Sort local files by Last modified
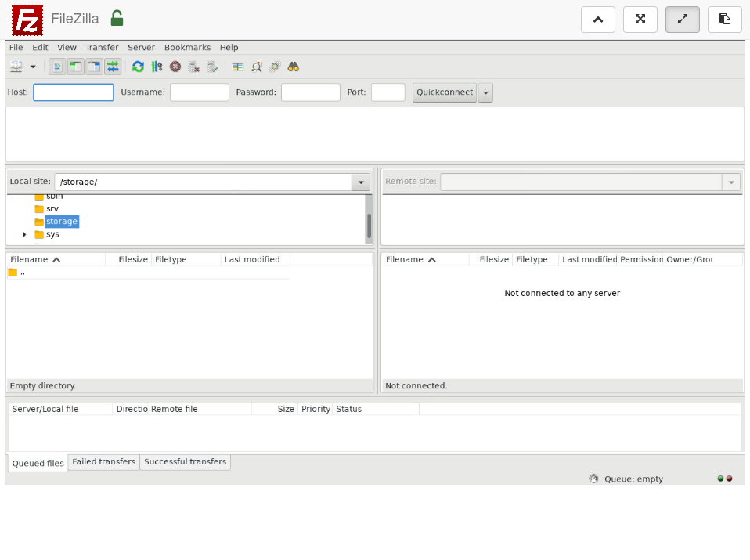This screenshot has height=560, width=750. click(x=255, y=259)
